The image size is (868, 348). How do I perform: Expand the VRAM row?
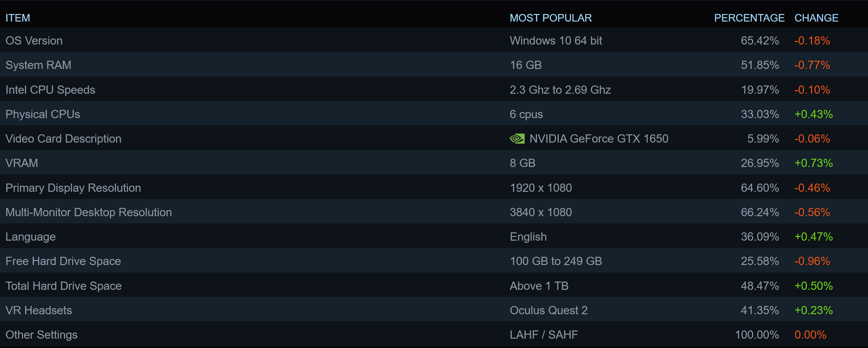point(22,163)
